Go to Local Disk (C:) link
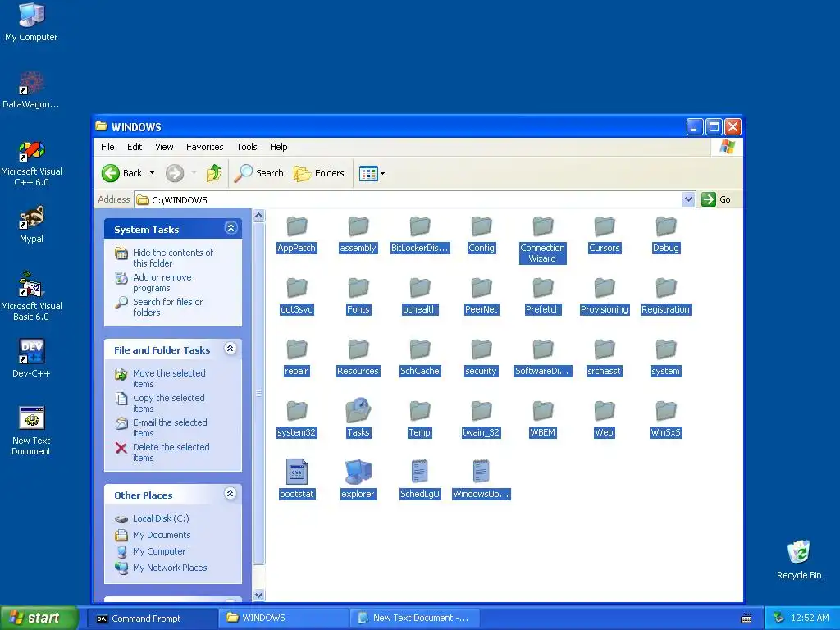 point(160,518)
